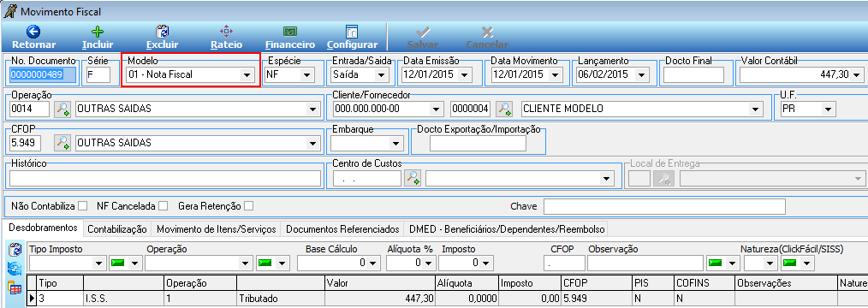Add a new record with Incluir

click(x=98, y=38)
